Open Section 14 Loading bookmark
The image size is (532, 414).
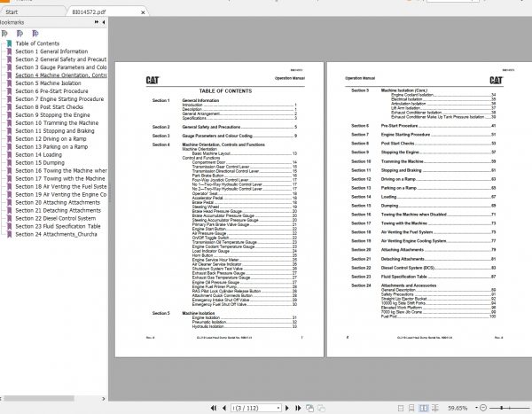pyautogui.click(x=39, y=155)
